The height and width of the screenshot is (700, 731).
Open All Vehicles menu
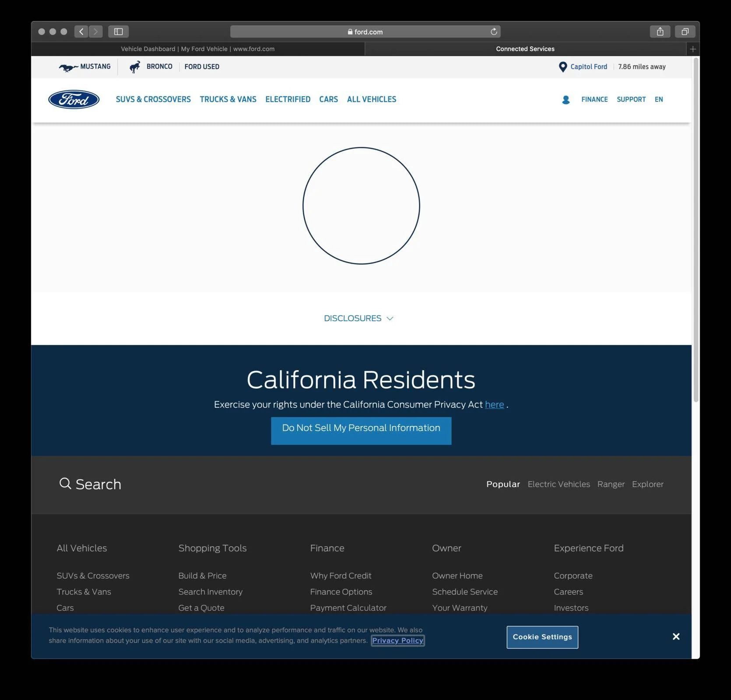372,99
